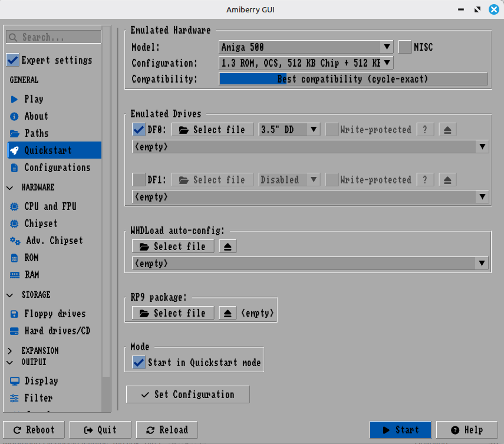Click the Hard drives/CD icon
This screenshot has width=504, height=444.
coord(14,331)
